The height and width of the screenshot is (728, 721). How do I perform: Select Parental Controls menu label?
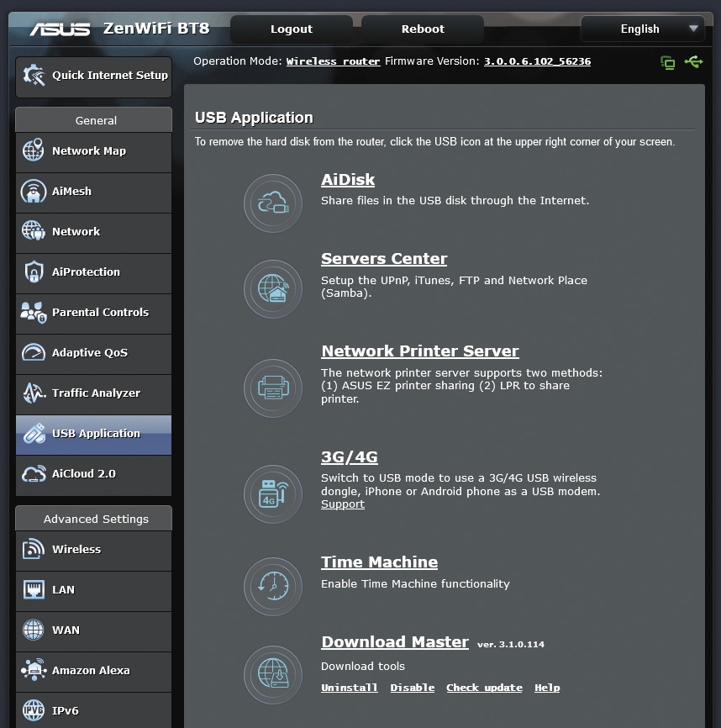[100, 312]
